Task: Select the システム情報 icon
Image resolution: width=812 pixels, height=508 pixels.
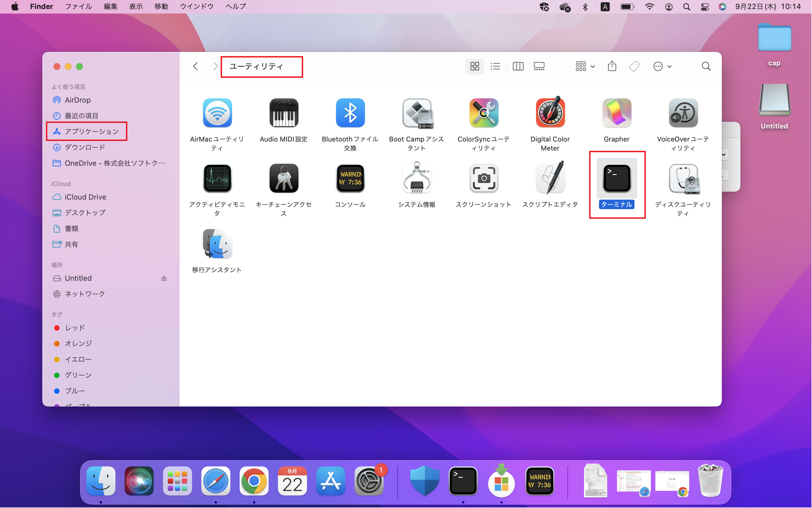Action: pyautogui.click(x=417, y=178)
